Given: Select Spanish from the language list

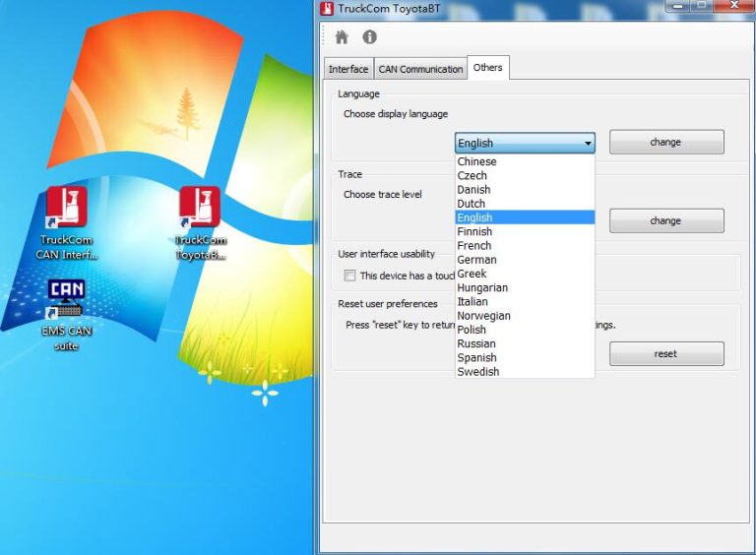Looking at the screenshot, I should click(525, 357).
